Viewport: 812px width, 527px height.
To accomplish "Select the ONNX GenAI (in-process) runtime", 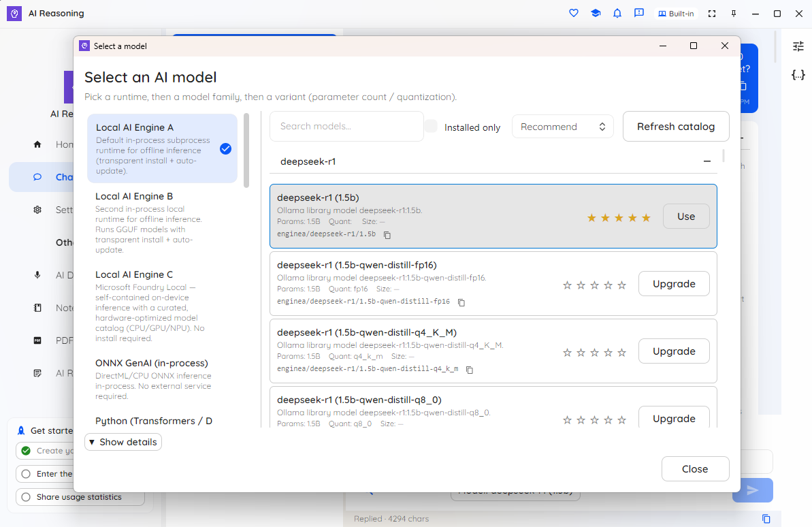I will [162, 379].
